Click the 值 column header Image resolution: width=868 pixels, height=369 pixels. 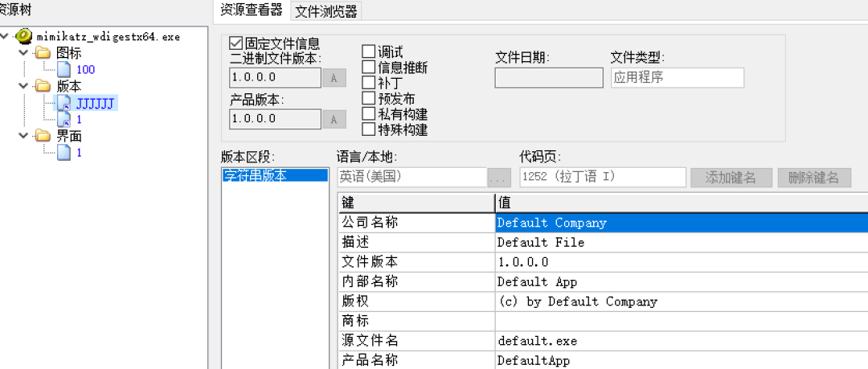pyautogui.click(x=682, y=203)
